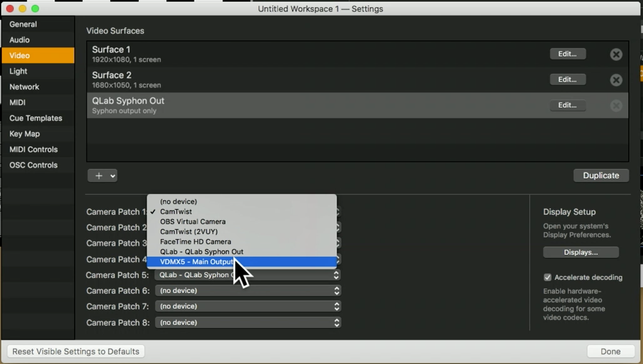Image resolution: width=643 pixels, height=364 pixels.
Task: Switch to the Audio settings section
Action: [20, 40]
